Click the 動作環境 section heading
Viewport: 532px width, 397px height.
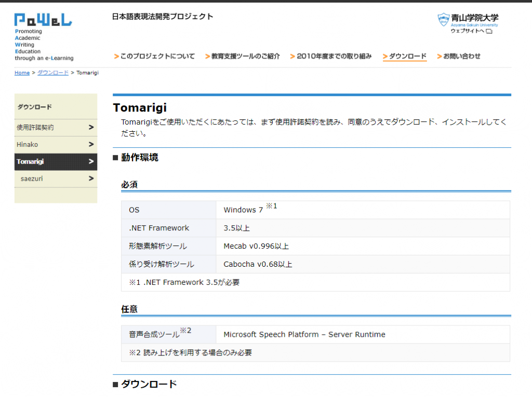[x=139, y=157]
